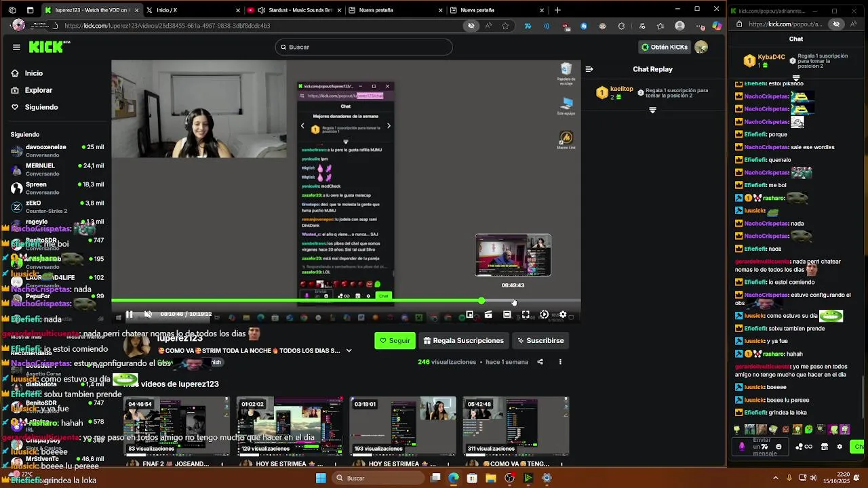868x488 pixels.
Task: Open File Explorer from the taskbar
Action: pos(491,478)
